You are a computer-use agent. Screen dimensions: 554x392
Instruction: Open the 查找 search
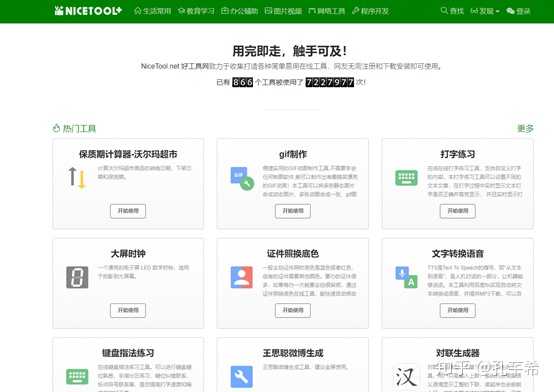point(452,11)
